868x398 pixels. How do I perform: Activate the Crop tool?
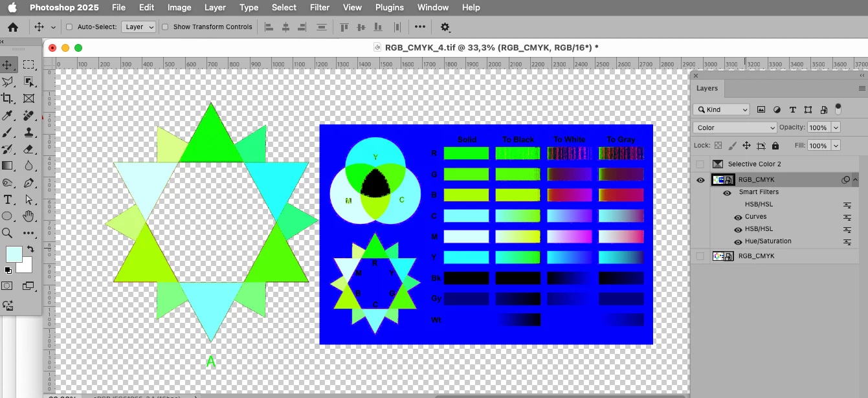[x=8, y=98]
